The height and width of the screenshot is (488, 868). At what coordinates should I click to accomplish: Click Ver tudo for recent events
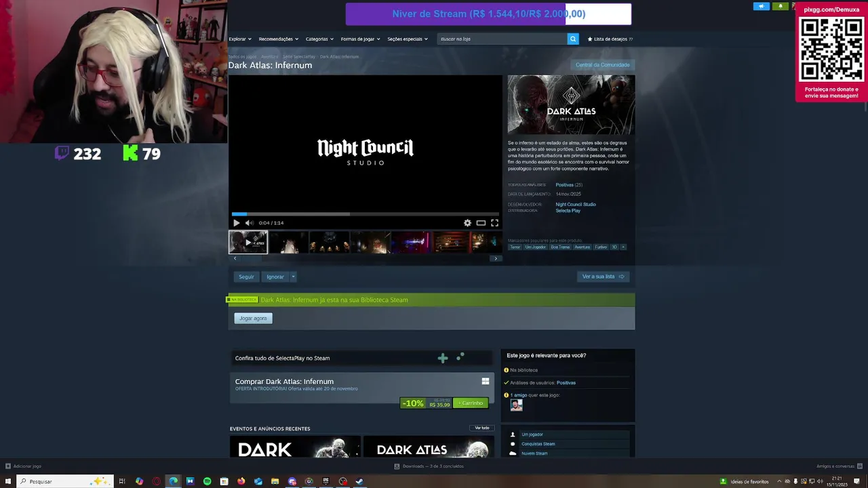coord(482,428)
